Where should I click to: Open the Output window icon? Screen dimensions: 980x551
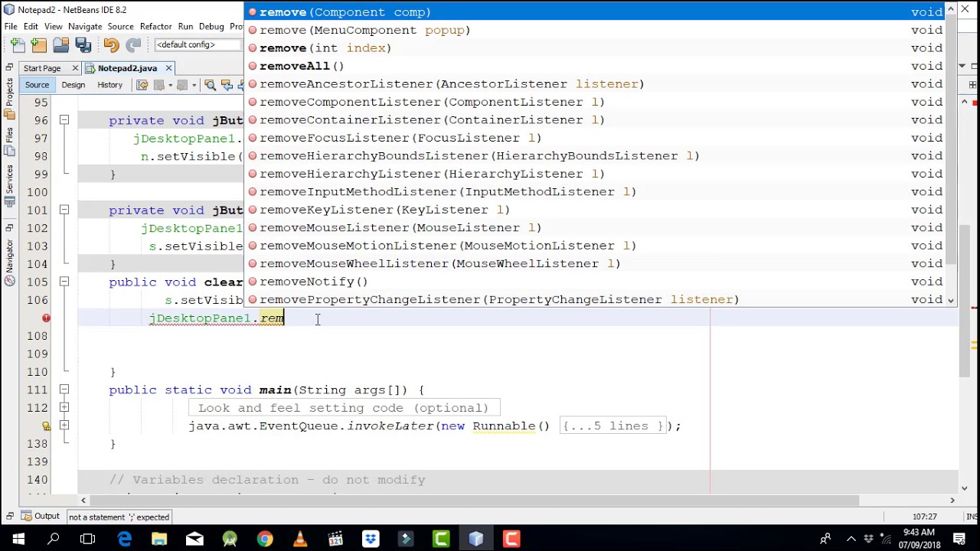click(x=41, y=517)
